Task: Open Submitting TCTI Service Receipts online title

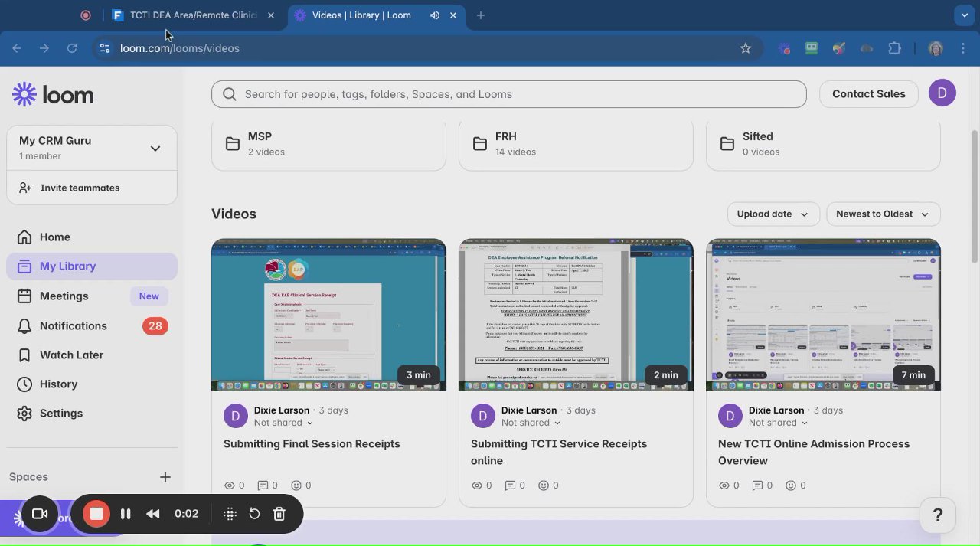Action: click(x=559, y=452)
